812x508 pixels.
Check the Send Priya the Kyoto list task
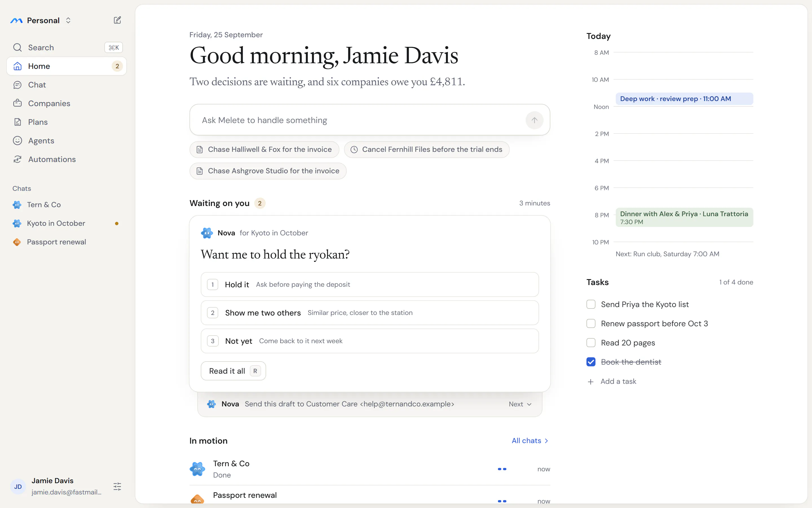click(x=591, y=305)
